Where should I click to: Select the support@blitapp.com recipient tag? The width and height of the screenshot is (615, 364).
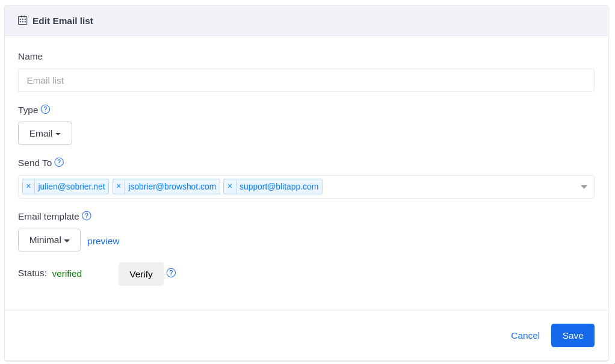click(x=279, y=186)
